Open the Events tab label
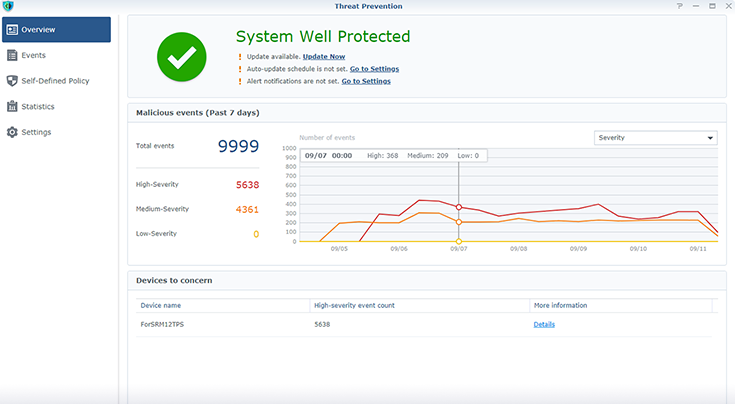 click(34, 55)
